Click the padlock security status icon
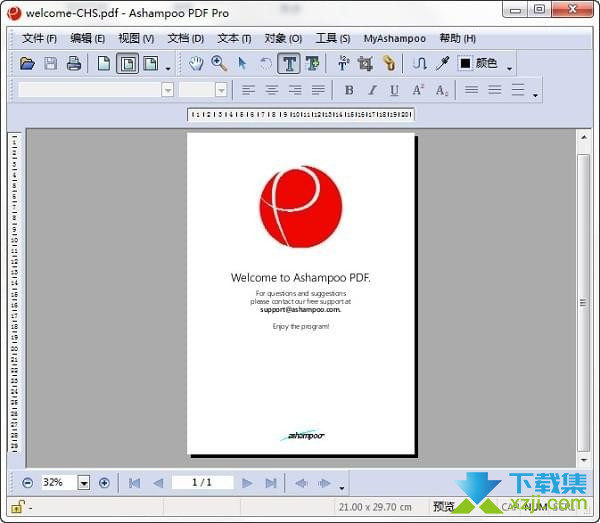The height and width of the screenshot is (523, 600). (x=17, y=507)
